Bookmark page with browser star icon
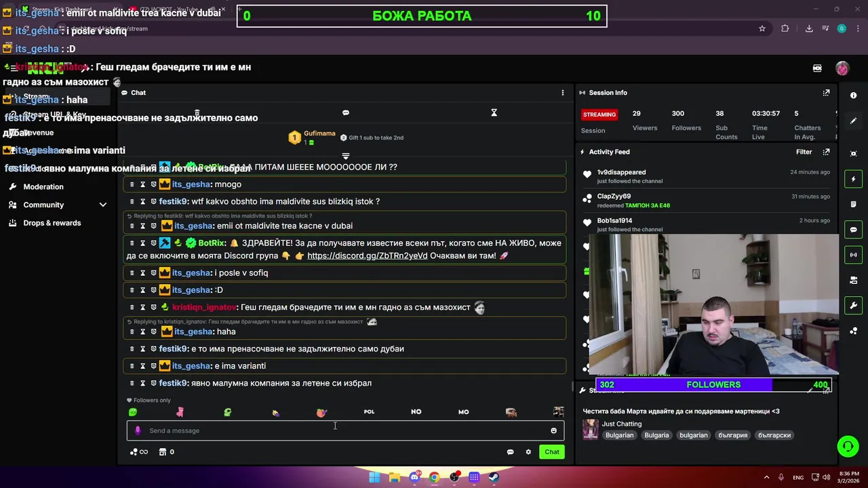 click(762, 28)
